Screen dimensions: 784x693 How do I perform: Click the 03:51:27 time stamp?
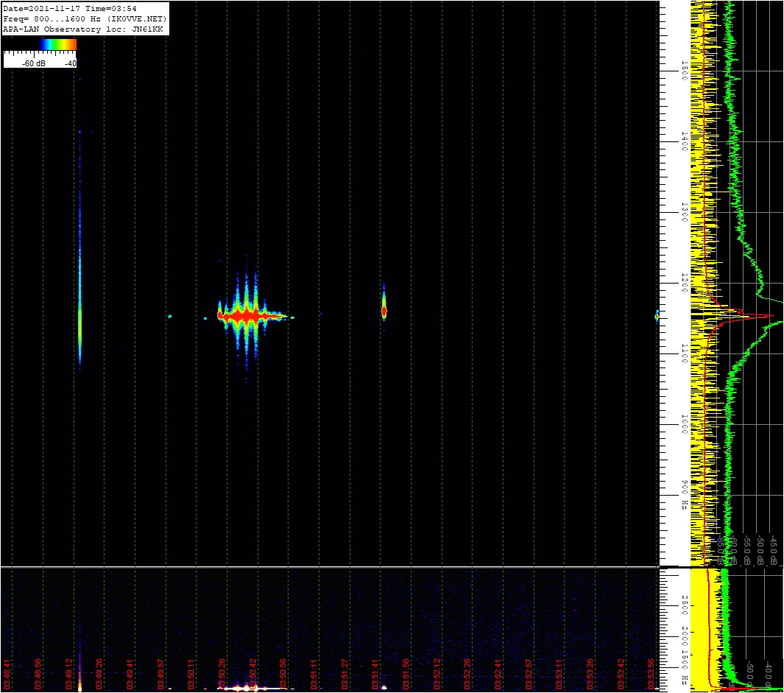coord(345,674)
